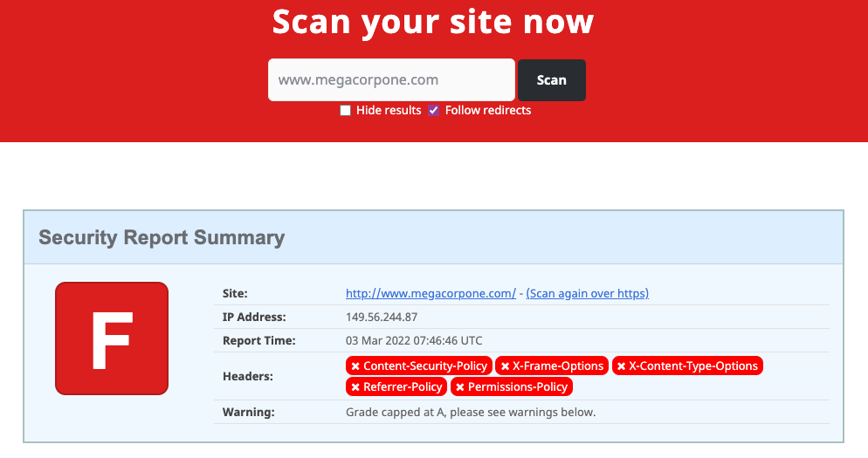Click the Site: row label

pyautogui.click(x=235, y=294)
